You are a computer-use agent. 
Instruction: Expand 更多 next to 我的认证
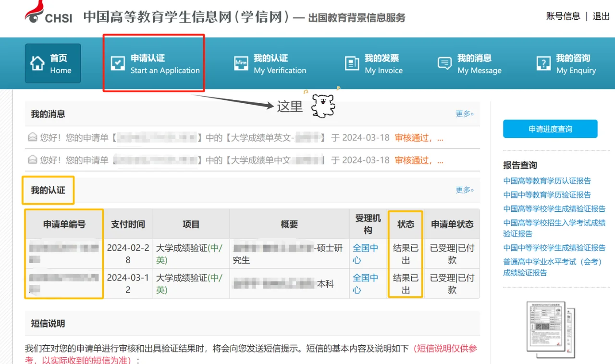tap(465, 190)
